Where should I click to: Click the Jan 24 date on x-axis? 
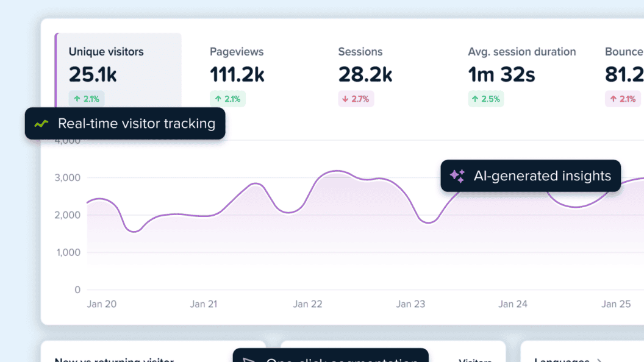coord(513,304)
